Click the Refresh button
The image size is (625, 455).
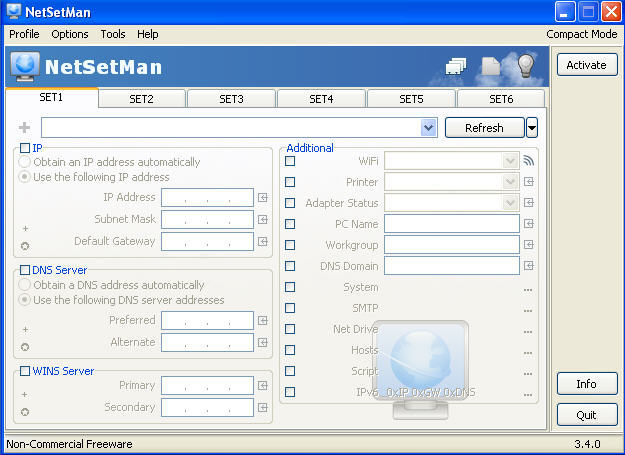pos(484,128)
